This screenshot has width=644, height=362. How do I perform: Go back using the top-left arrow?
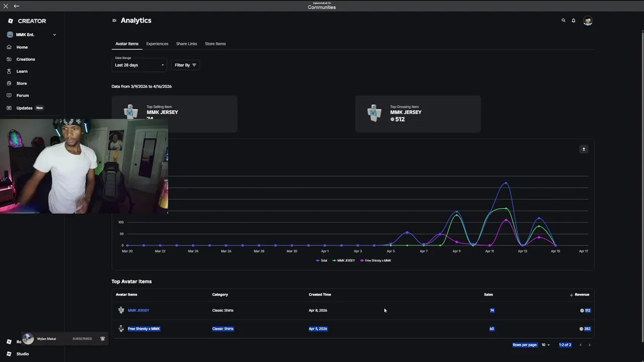[x=17, y=6]
